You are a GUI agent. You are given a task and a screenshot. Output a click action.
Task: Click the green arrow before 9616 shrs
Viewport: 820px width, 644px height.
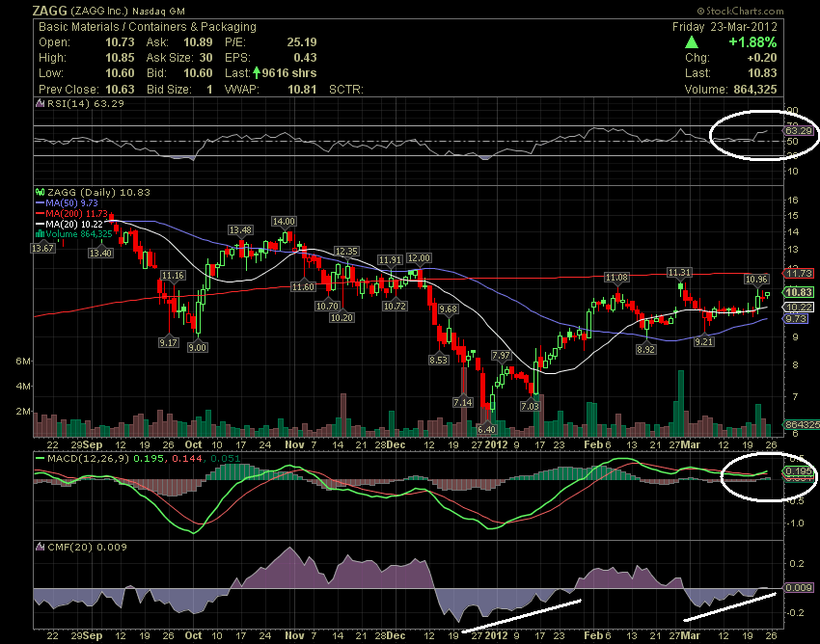pos(257,72)
